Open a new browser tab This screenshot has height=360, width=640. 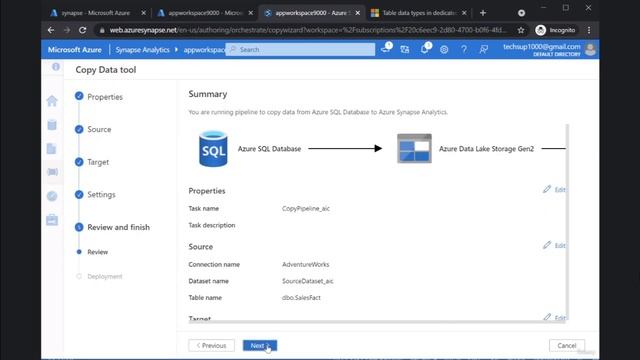[483, 13]
